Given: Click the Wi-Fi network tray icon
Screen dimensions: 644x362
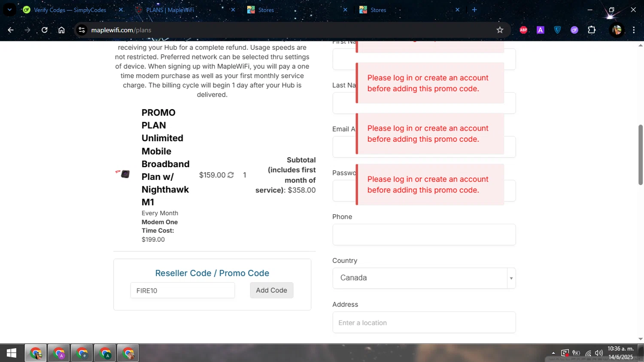Looking at the screenshot, I should pyautogui.click(x=588, y=353).
